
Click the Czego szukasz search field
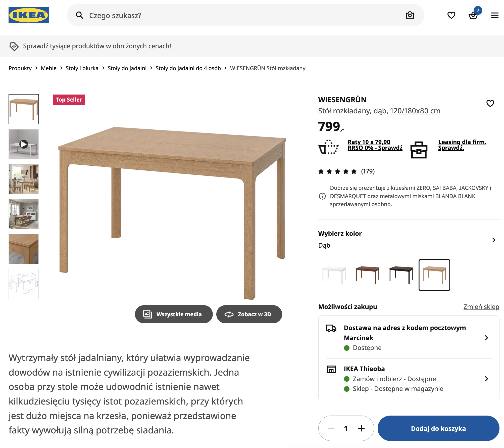pyautogui.click(x=241, y=15)
